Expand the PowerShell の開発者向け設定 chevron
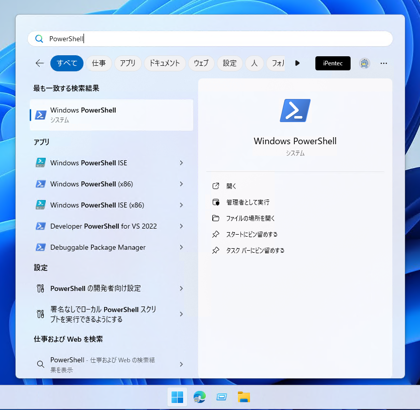This screenshot has width=420, height=410. pos(181,288)
